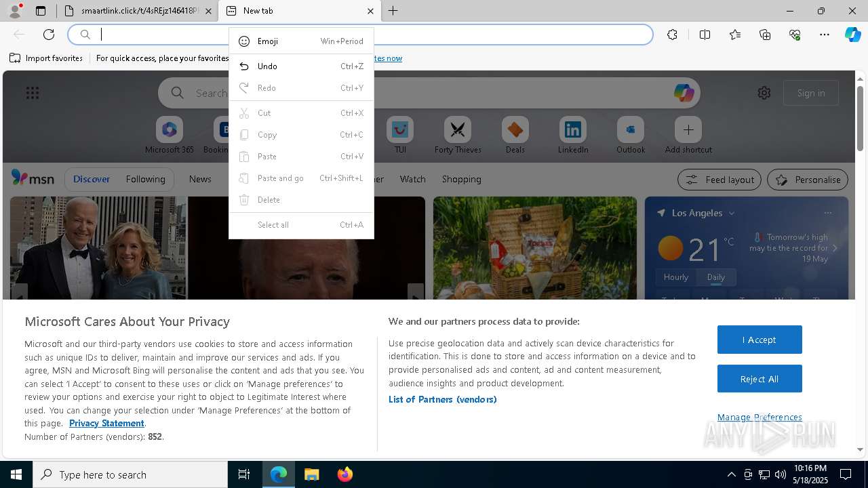Select the Following feed tab
This screenshot has width=868, height=488.
[145, 179]
